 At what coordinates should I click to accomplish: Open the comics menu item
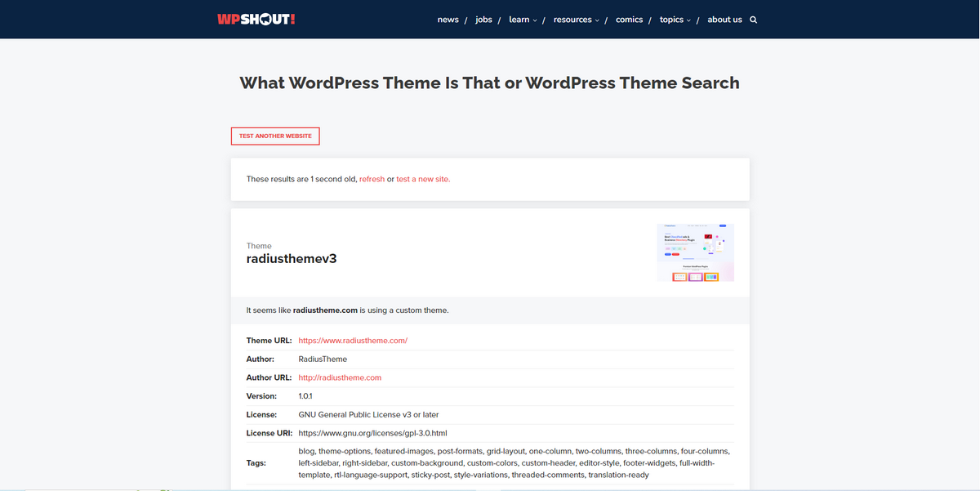(629, 20)
